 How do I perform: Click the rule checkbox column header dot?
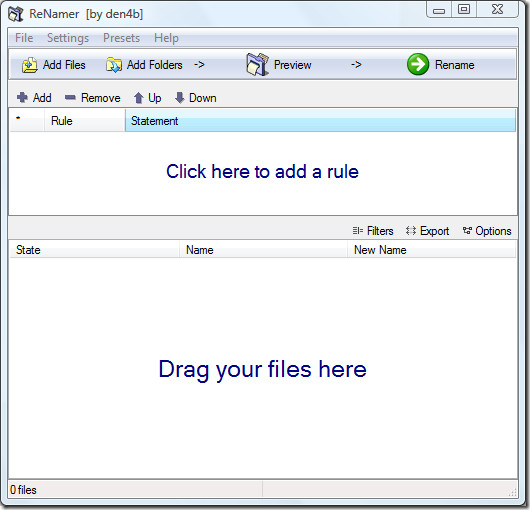[18, 118]
